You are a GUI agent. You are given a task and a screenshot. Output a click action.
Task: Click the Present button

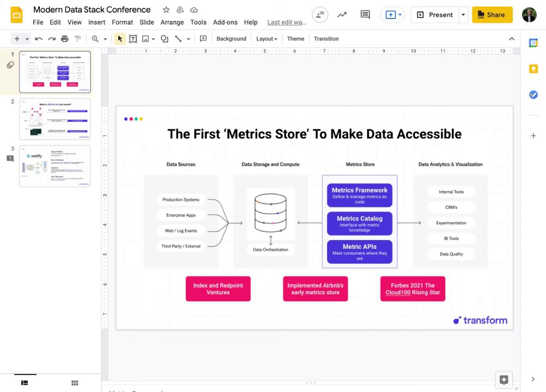tap(435, 15)
